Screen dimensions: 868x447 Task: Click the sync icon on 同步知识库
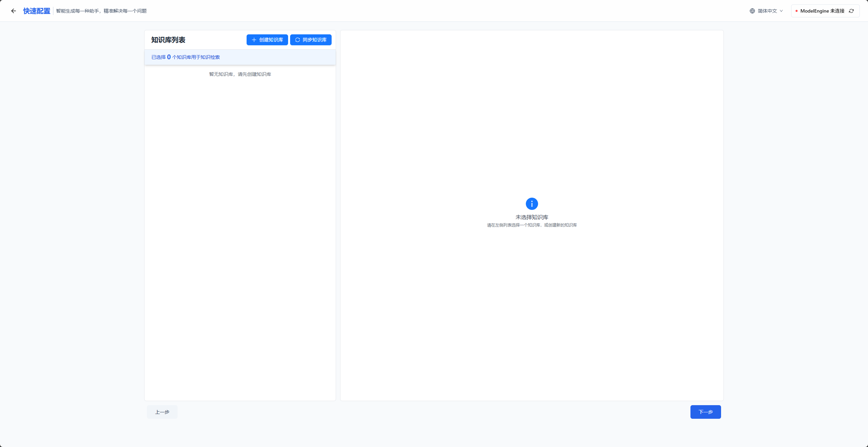tap(298, 40)
